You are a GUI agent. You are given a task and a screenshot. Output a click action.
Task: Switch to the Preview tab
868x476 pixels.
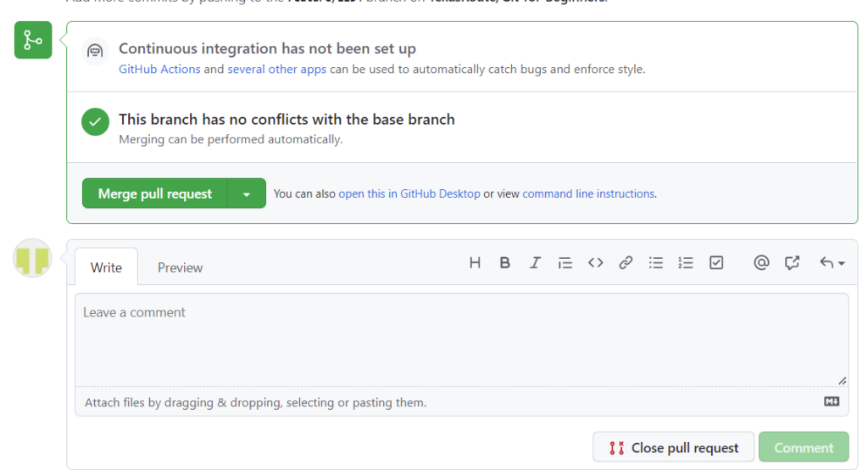[x=180, y=267]
